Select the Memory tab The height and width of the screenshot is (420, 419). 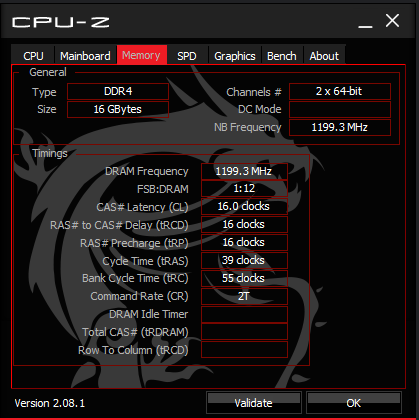141,55
